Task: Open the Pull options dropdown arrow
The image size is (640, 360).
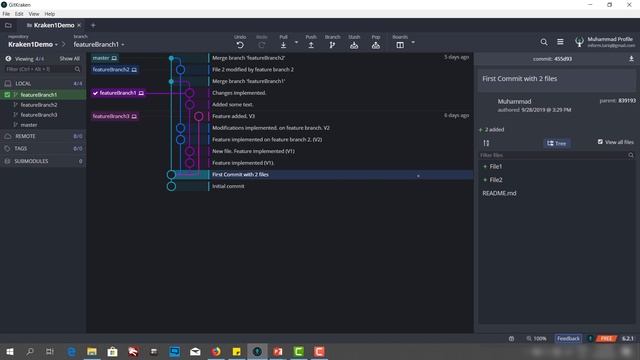Action: 296,42
